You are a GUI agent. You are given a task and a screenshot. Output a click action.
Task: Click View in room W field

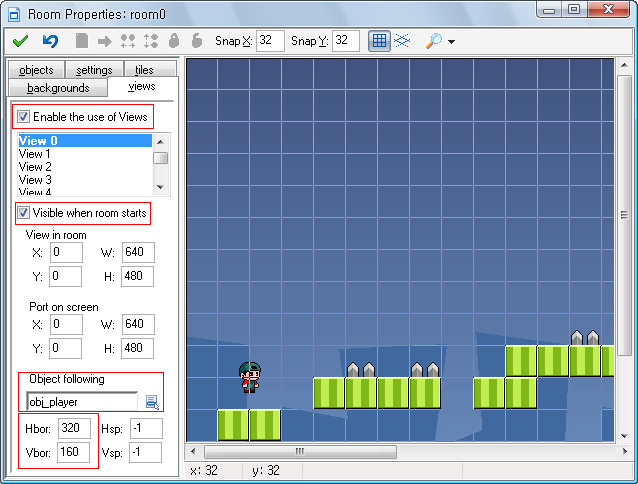click(x=138, y=252)
